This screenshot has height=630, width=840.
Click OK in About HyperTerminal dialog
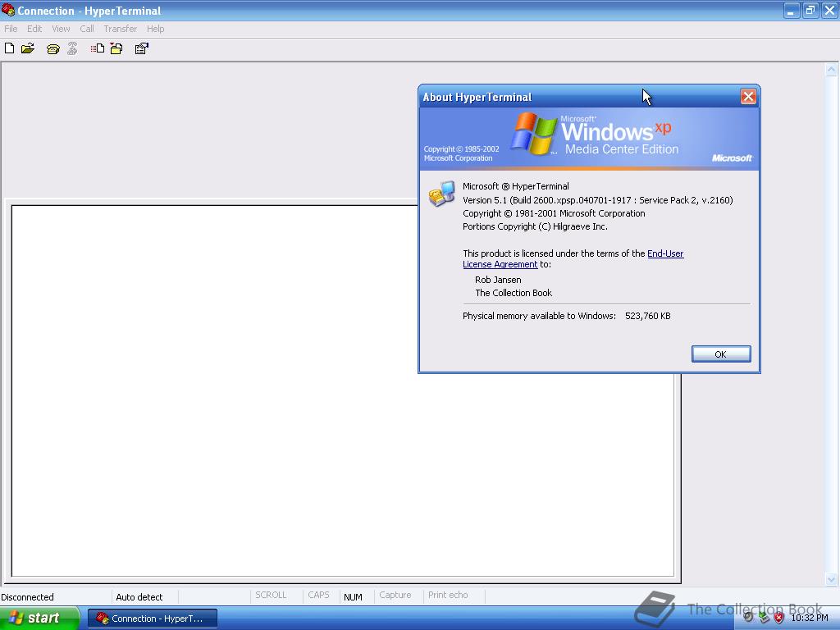coord(721,354)
